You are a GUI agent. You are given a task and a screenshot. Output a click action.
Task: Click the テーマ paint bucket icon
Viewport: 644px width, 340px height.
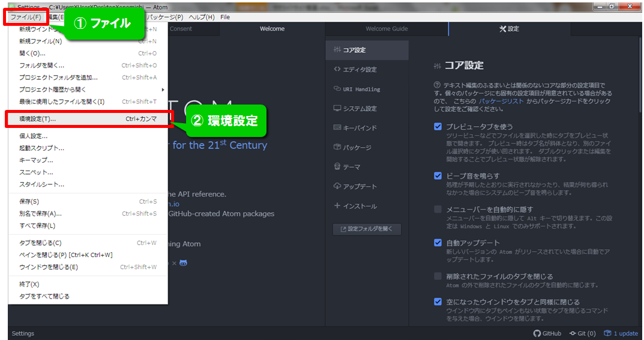(337, 166)
